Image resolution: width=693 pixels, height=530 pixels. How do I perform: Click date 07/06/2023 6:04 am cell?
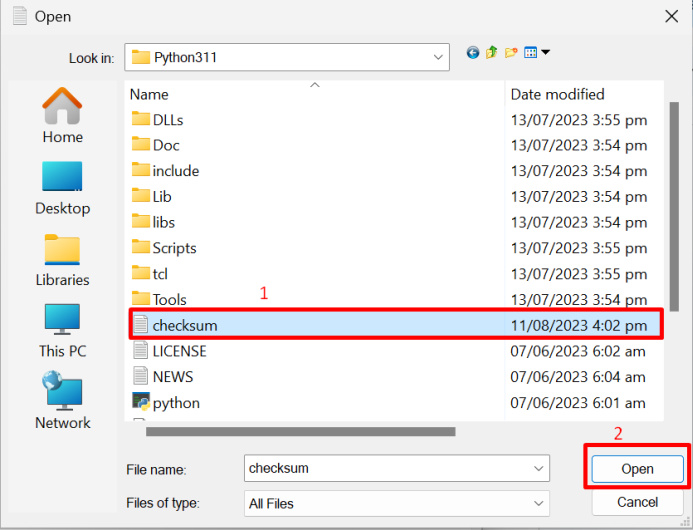578,377
